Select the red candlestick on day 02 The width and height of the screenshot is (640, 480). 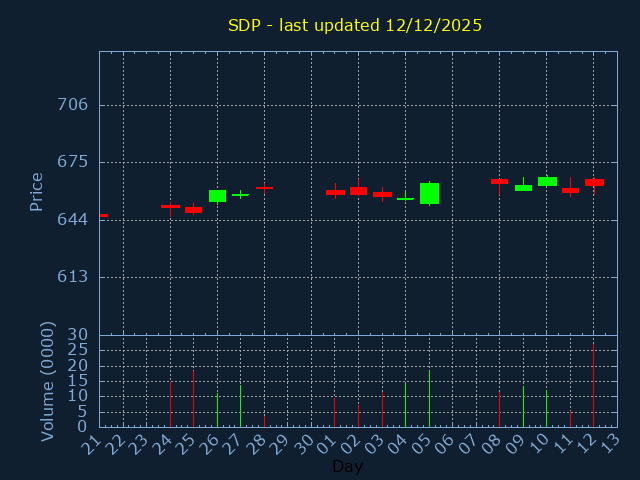[358, 191]
